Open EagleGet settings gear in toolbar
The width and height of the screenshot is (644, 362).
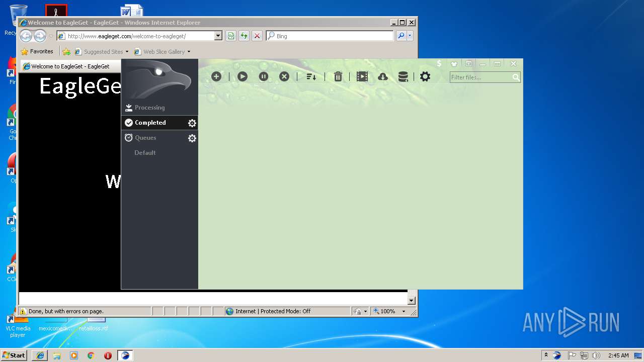[425, 76]
